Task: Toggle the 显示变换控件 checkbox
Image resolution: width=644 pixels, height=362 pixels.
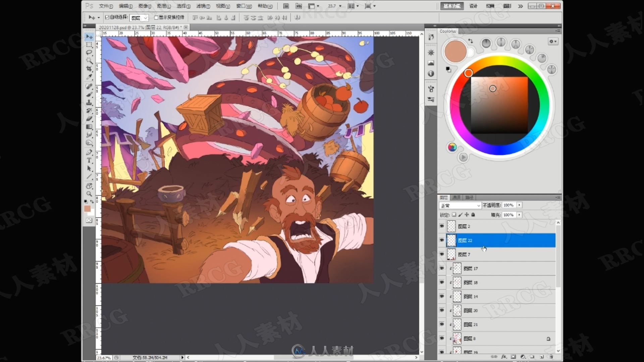Action: click(x=156, y=17)
